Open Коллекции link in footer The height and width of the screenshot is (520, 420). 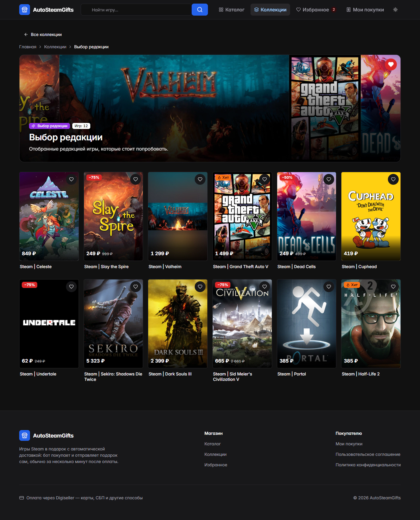[215, 454]
